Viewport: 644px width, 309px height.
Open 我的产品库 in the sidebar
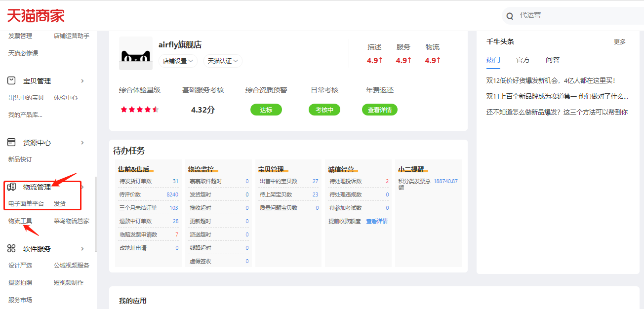point(25,115)
